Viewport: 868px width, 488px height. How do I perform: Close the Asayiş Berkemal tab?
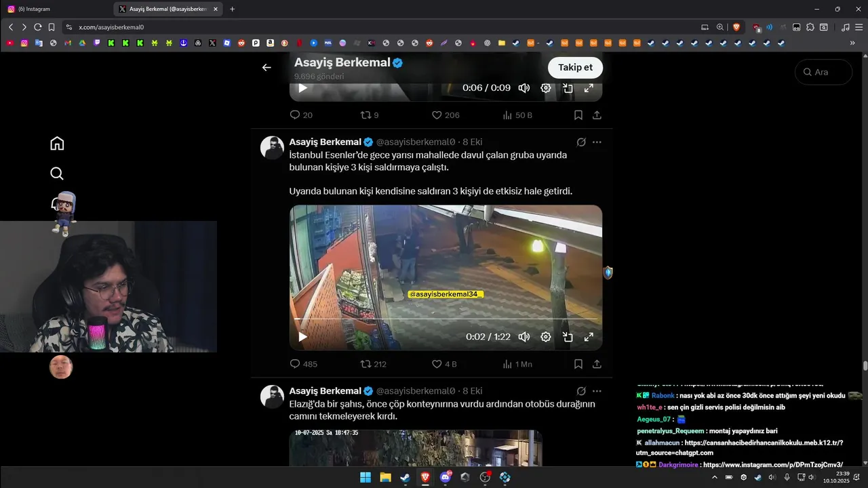click(216, 9)
